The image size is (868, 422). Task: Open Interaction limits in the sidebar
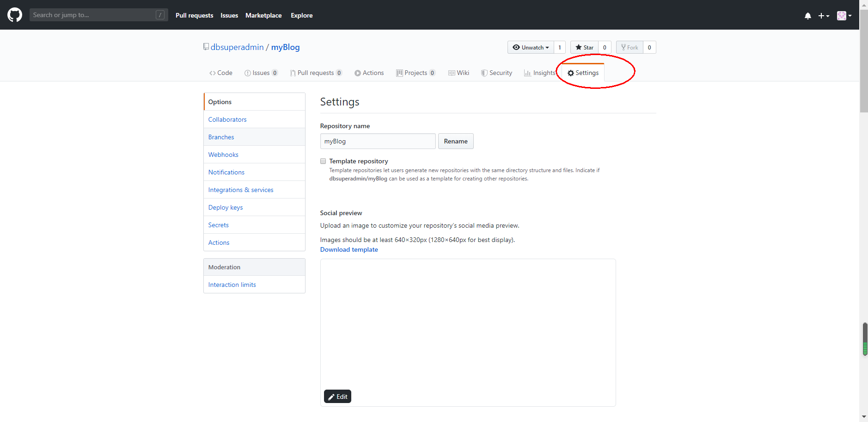254,285
